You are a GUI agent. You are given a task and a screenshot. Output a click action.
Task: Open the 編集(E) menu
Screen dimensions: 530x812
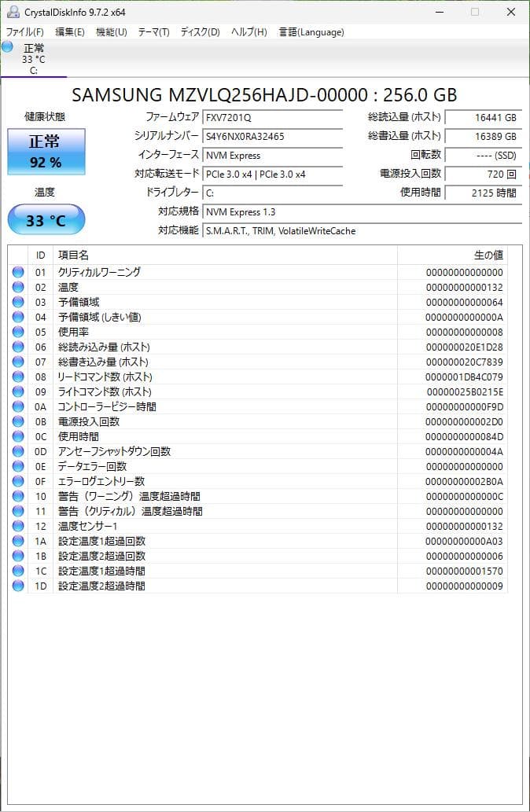pos(69,32)
